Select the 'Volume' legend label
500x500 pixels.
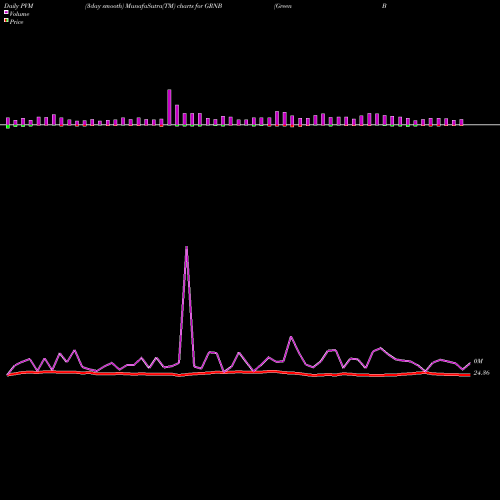click(19, 14)
